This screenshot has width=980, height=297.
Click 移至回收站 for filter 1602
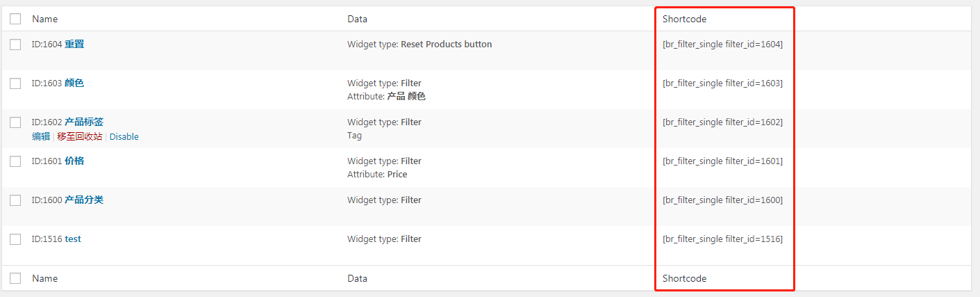point(80,137)
